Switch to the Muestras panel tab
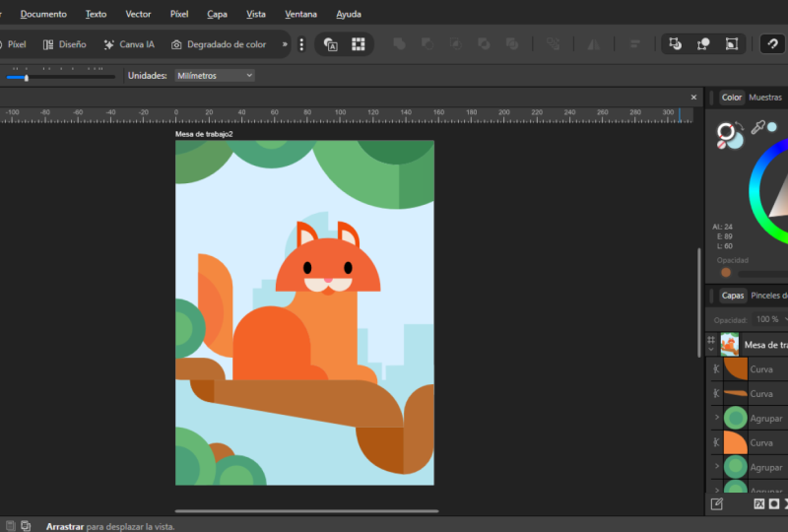This screenshot has height=532, width=788. coord(765,98)
